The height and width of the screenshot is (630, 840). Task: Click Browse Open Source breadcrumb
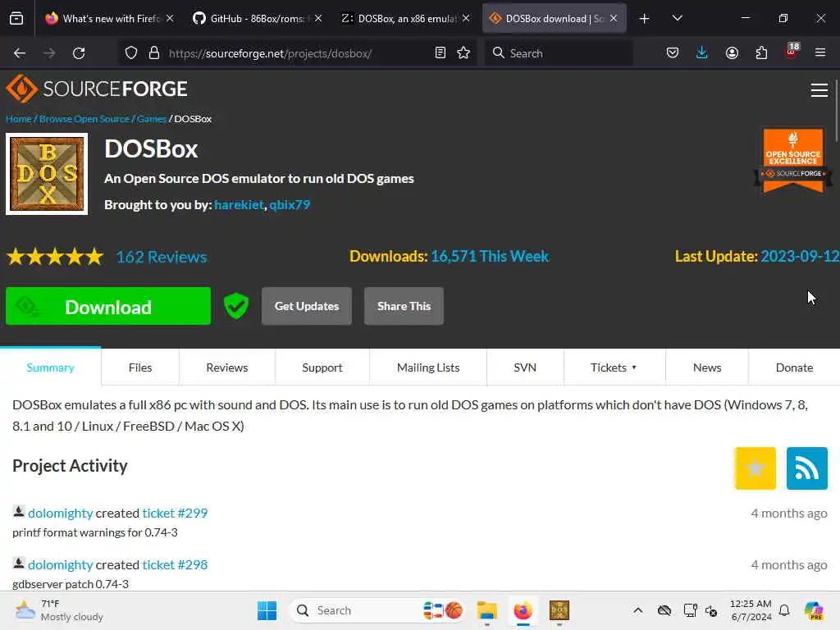[84, 119]
